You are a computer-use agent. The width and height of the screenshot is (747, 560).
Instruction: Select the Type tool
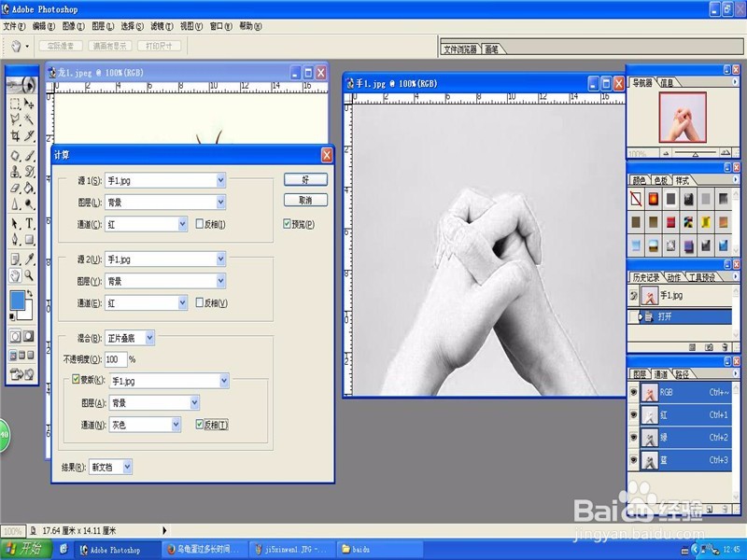tap(30, 223)
